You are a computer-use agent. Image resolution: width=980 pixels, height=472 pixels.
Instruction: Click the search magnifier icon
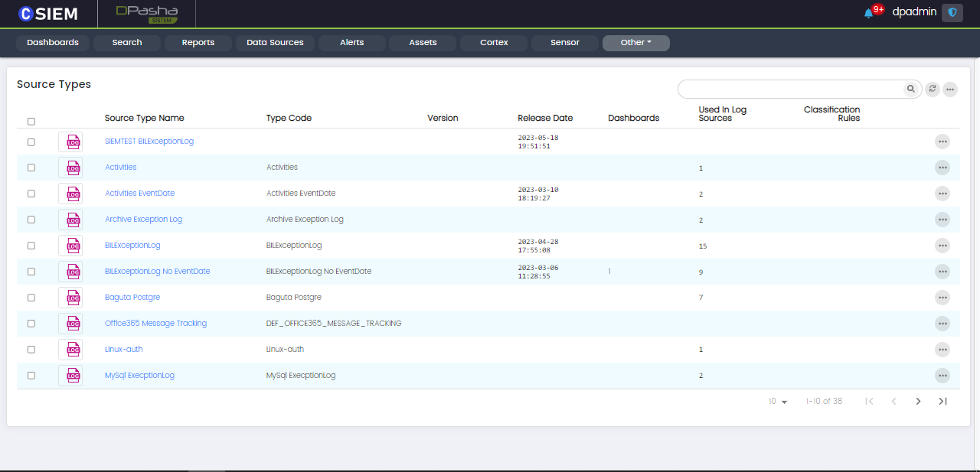pos(911,89)
